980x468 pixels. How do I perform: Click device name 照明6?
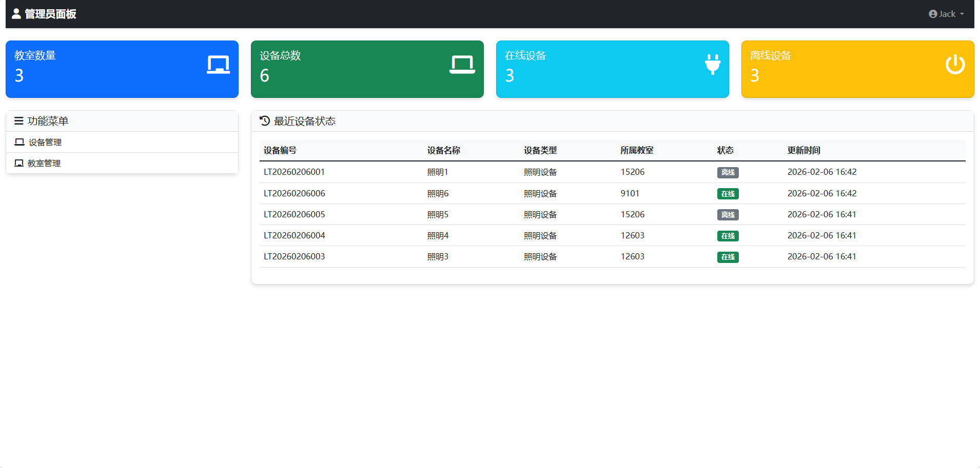coord(438,193)
